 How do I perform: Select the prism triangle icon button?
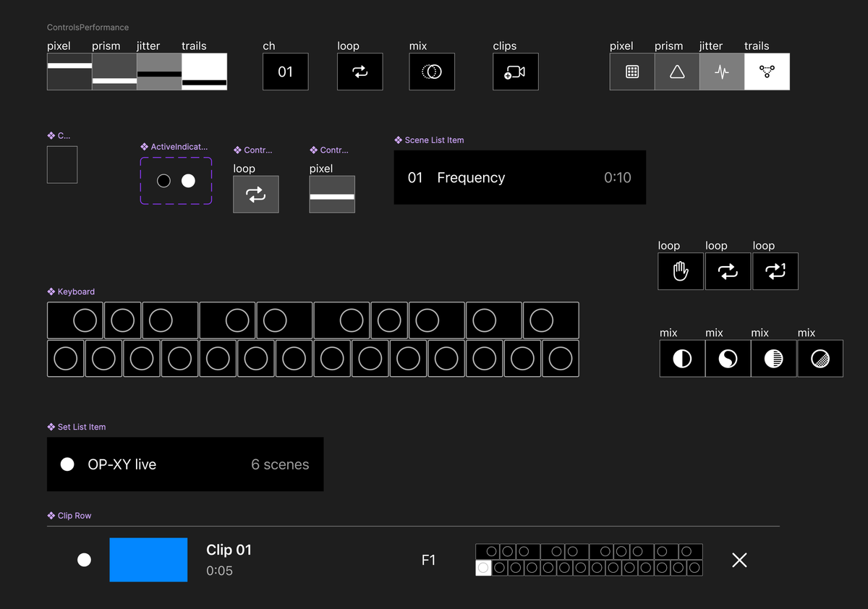(x=677, y=72)
